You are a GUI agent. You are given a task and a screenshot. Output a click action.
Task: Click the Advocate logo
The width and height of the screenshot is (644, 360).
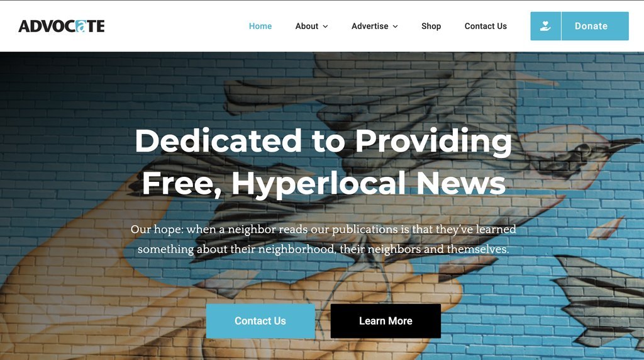[x=62, y=26]
